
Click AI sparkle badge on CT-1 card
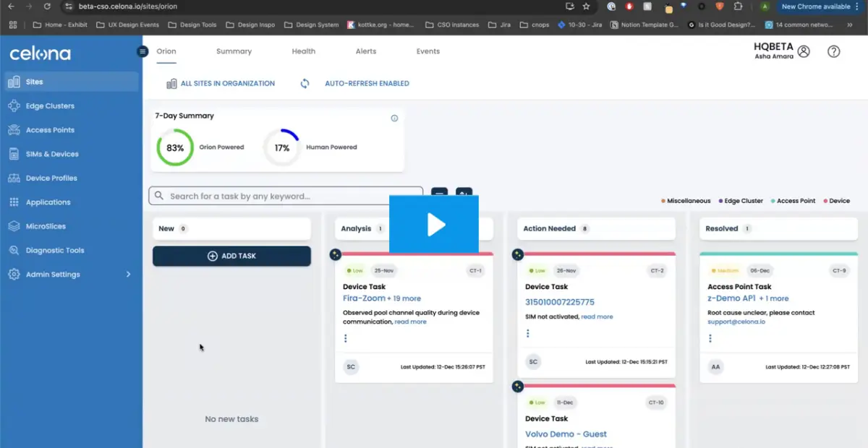(335, 254)
